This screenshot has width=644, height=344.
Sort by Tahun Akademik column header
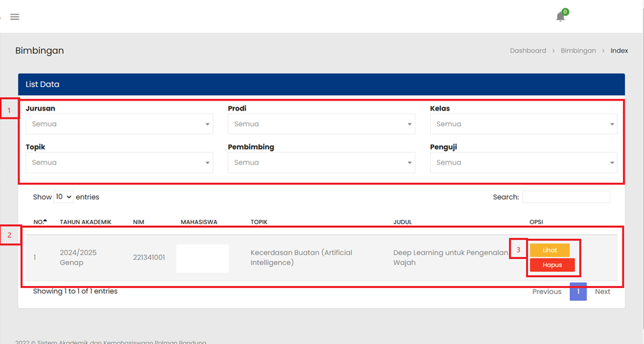click(x=86, y=222)
